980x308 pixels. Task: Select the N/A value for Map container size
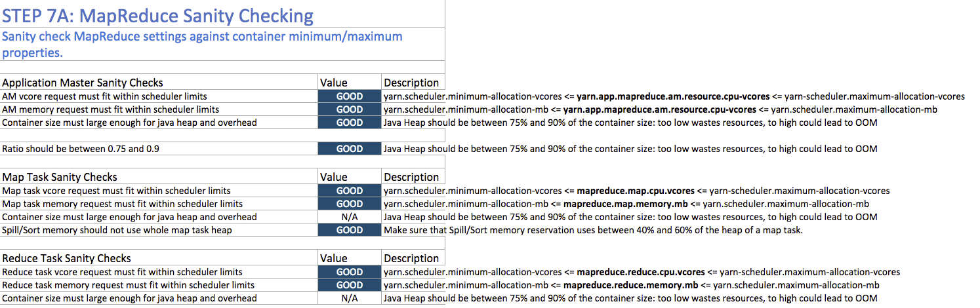[349, 217]
